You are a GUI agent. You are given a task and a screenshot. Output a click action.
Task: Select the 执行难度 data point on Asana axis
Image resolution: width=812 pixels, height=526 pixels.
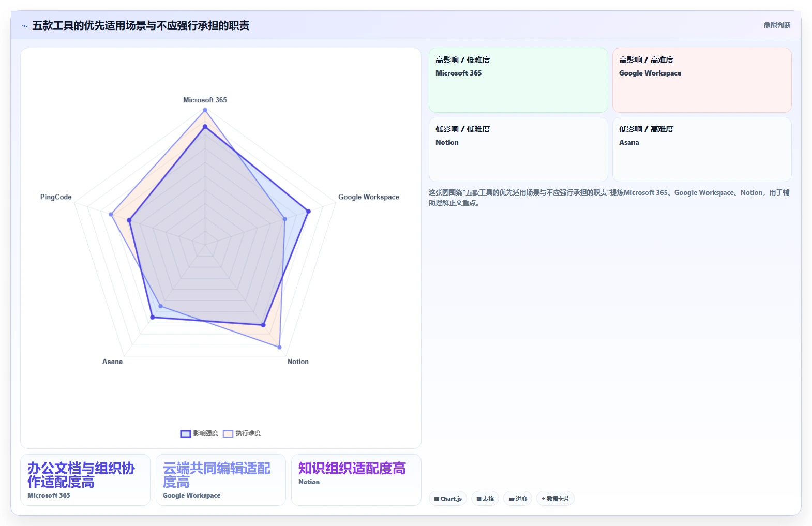click(x=160, y=306)
